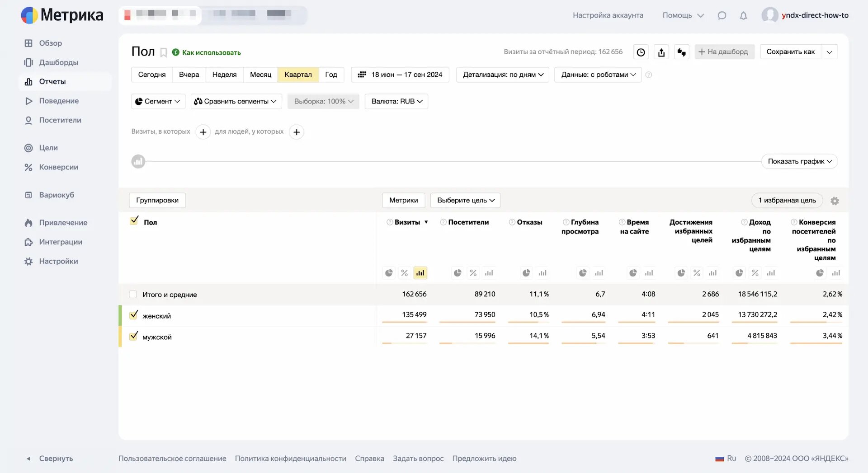The image size is (868, 473).
Task: Switch period to Месяц
Action: click(x=260, y=75)
